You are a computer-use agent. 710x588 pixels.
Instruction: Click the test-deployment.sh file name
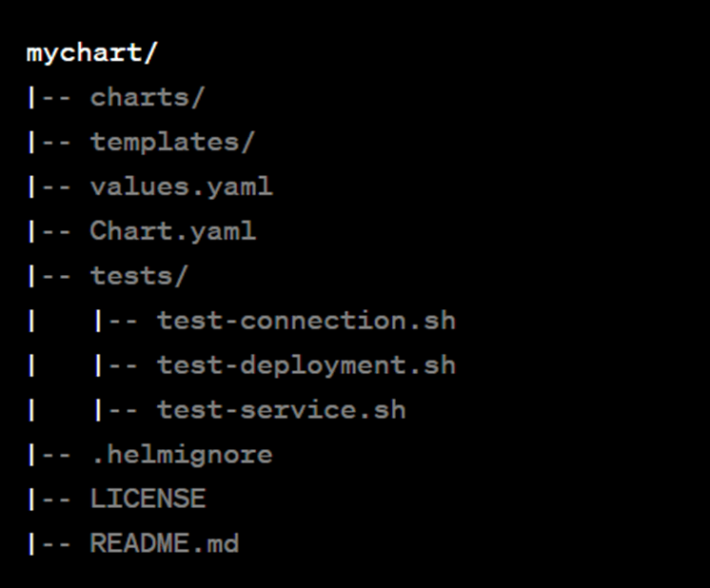(x=306, y=365)
